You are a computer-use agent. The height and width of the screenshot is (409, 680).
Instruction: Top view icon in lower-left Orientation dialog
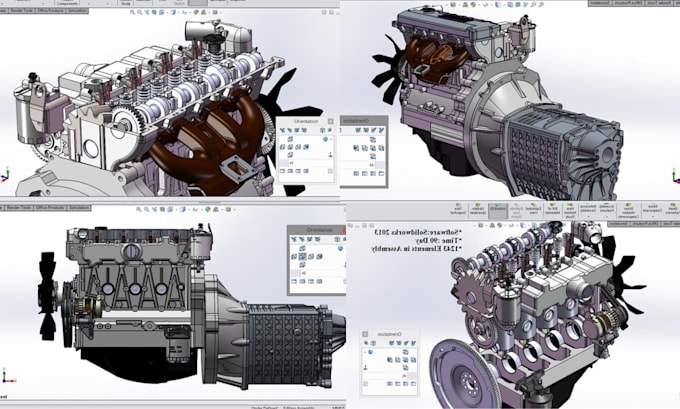point(302,248)
